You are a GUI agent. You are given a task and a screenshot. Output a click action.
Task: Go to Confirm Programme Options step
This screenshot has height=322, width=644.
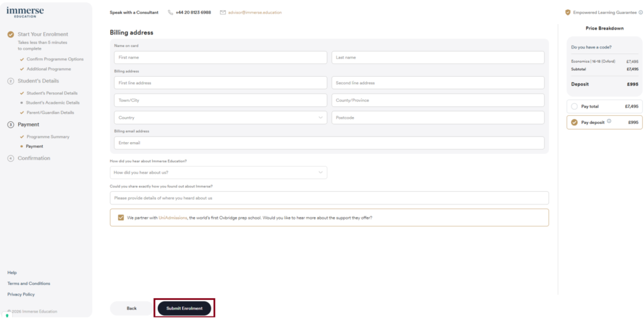pyautogui.click(x=55, y=59)
